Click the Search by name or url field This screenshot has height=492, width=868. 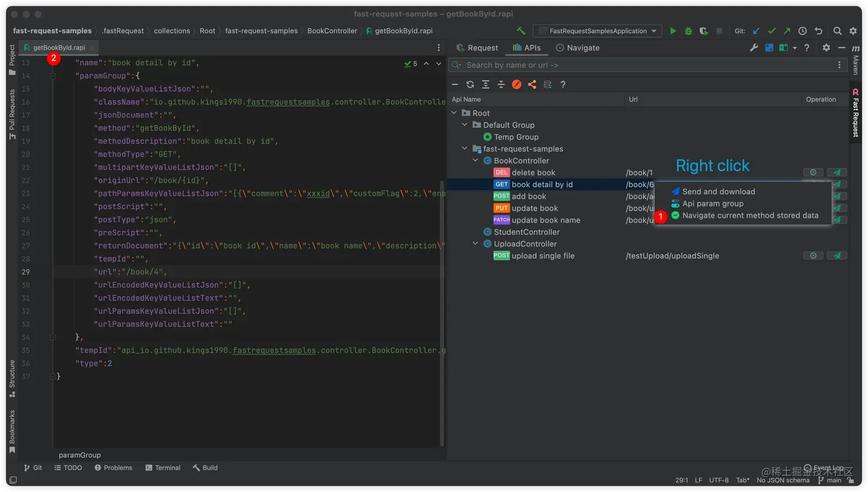(643, 65)
